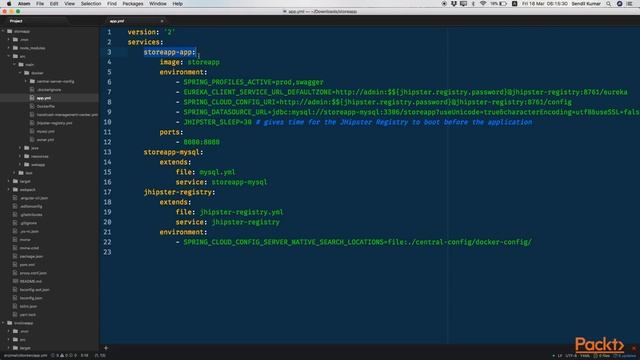Open yarn.lock in the tree
This screenshot has height=360, width=640.
point(28,315)
